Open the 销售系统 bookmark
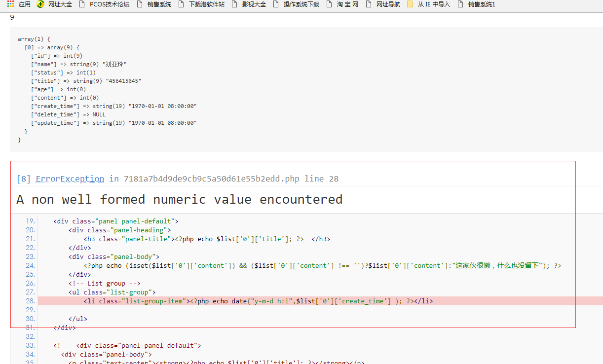The height and width of the screenshot is (364, 603). [153, 4]
